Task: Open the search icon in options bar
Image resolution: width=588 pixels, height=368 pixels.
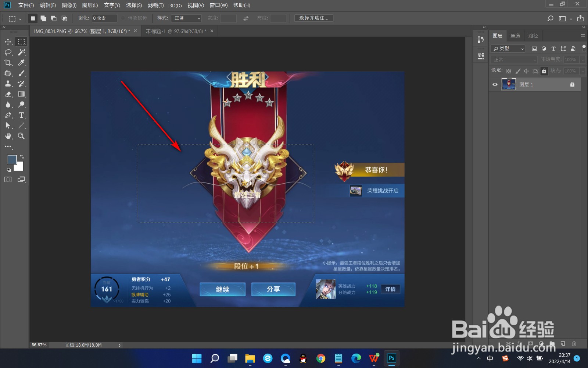Action: point(550,18)
